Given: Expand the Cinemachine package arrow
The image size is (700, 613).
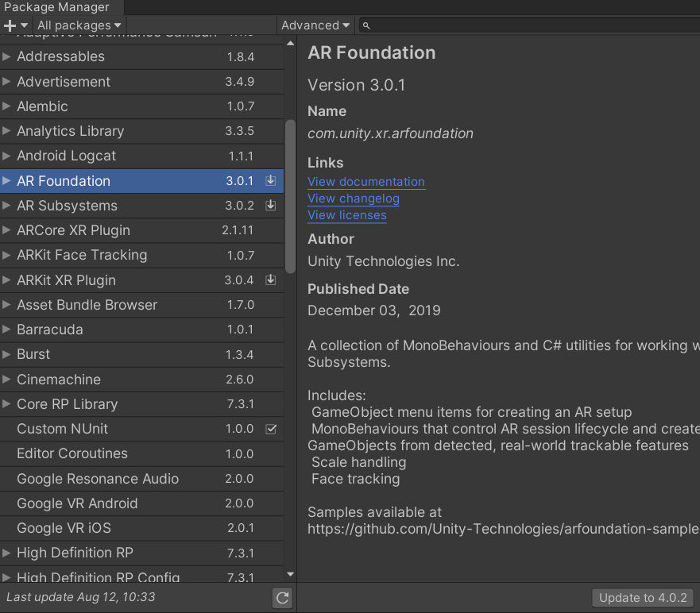Looking at the screenshot, I should pyautogui.click(x=6, y=380).
